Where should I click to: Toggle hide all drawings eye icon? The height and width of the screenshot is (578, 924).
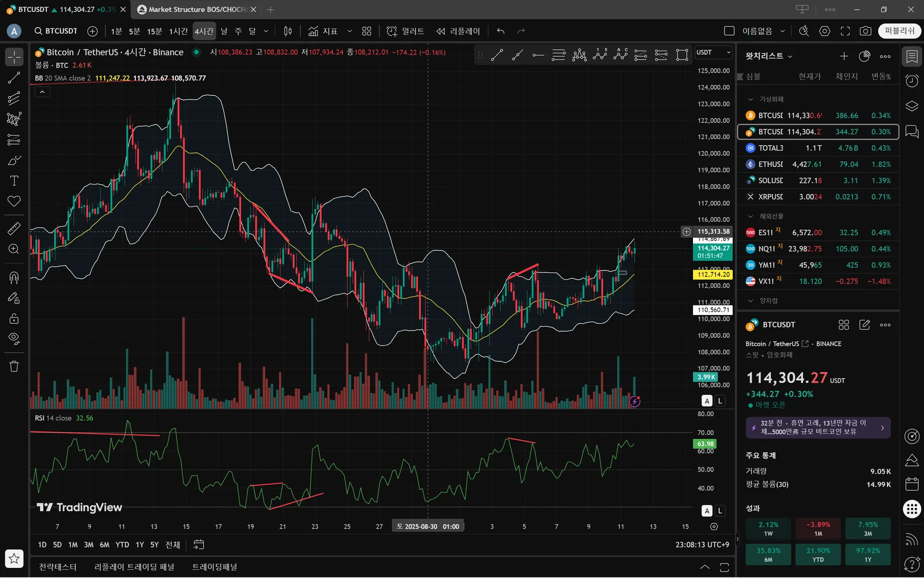point(14,339)
